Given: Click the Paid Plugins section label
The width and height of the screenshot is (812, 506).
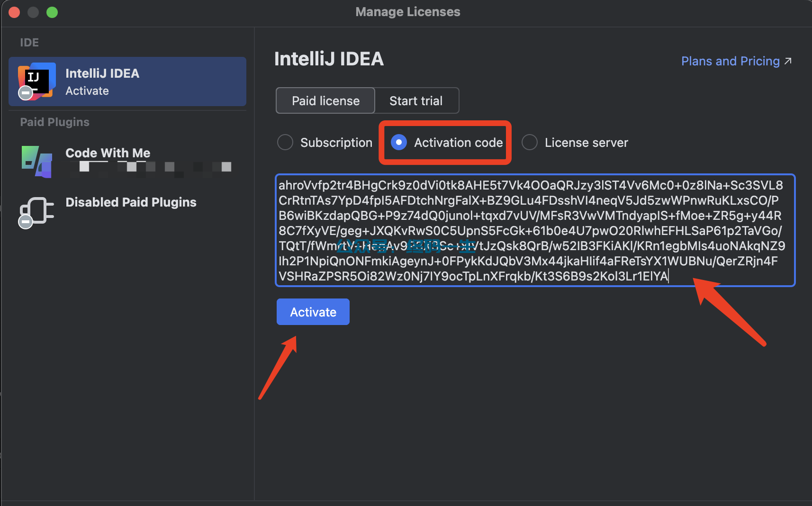Looking at the screenshot, I should pyautogui.click(x=54, y=122).
